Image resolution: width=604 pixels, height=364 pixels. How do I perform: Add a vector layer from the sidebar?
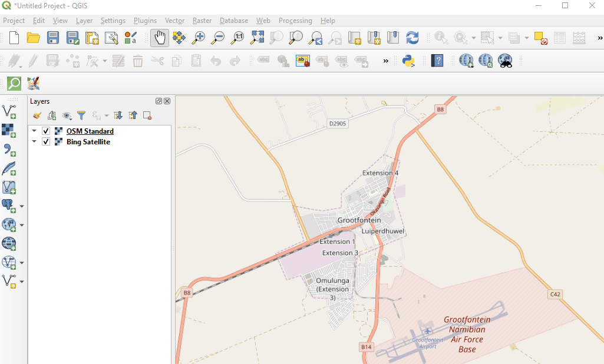9,111
